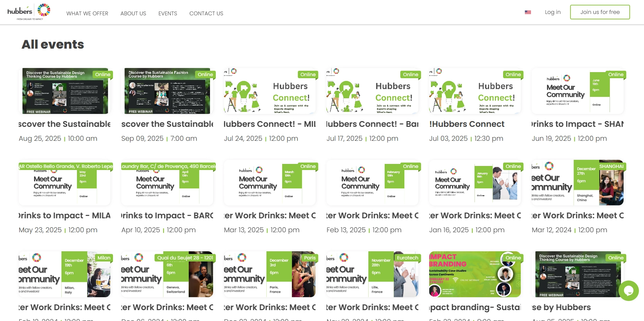The height and width of the screenshot is (321, 644).
Task: Open the Milan, Italy December 19th event thumbnail
Action: [x=65, y=274]
